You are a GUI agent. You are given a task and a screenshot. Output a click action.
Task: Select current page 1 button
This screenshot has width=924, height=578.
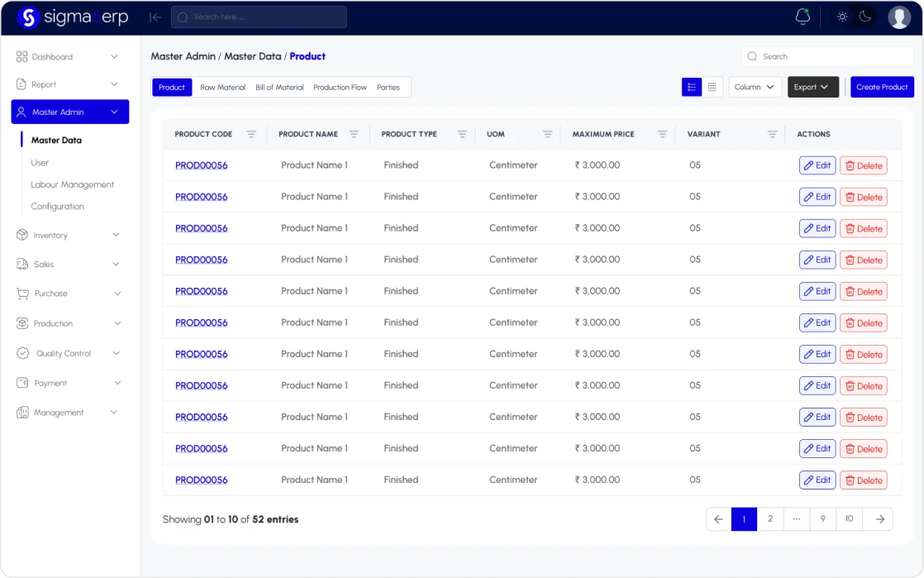tap(745, 519)
